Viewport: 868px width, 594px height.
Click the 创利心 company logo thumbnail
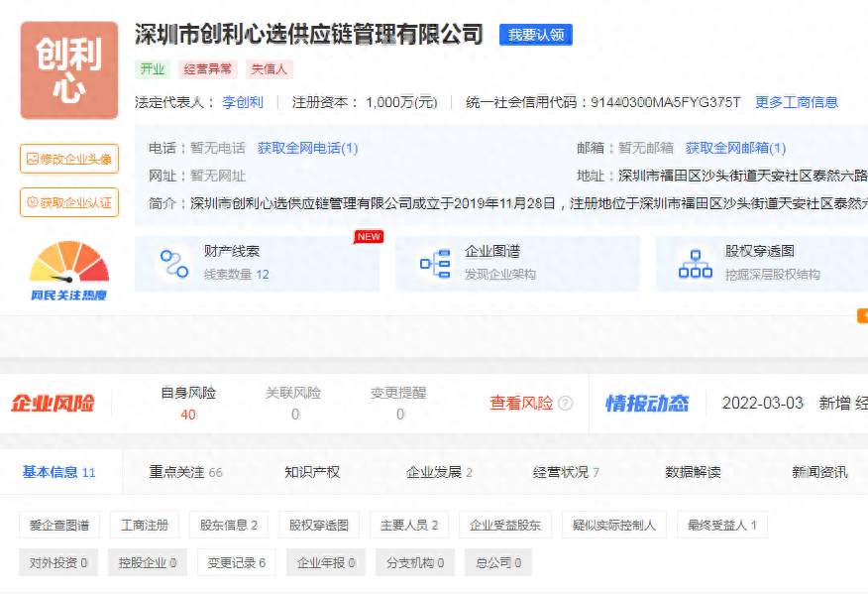(69, 70)
